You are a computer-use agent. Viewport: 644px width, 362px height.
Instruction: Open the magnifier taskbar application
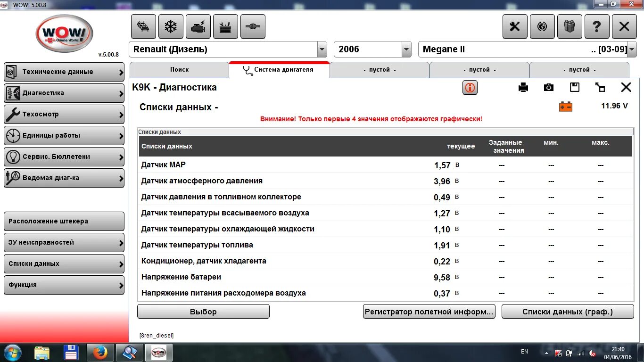pos(129,353)
